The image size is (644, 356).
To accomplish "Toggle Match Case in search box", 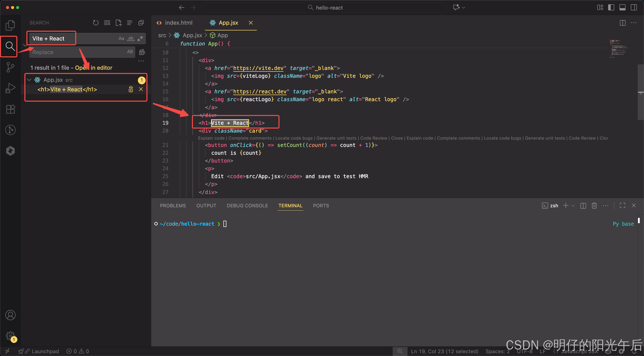I will point(121,38).
